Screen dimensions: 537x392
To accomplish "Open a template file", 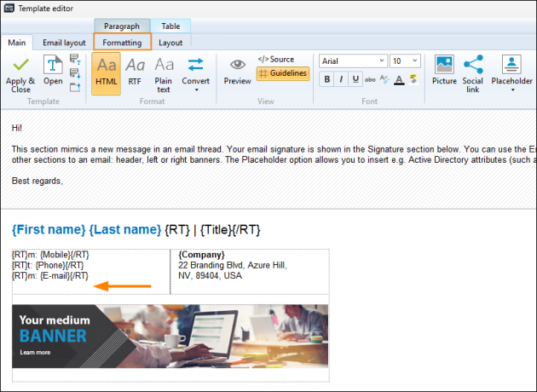I will 53,70.
